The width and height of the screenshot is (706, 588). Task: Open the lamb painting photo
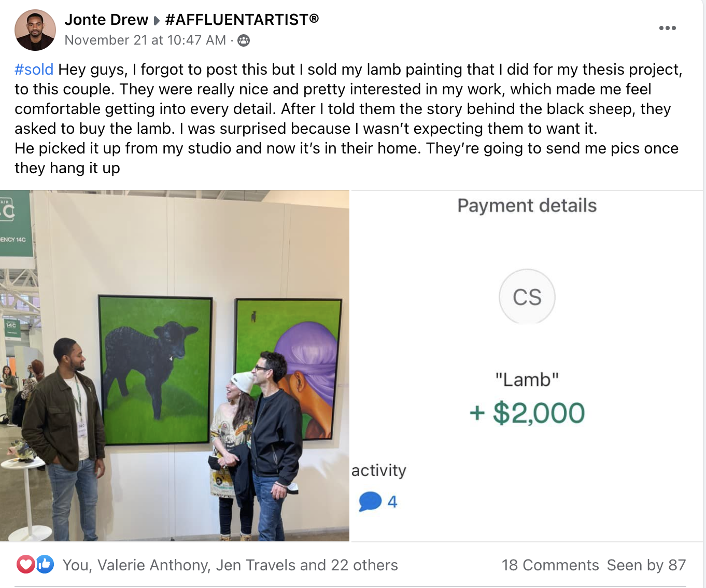(x=175, y=366)
